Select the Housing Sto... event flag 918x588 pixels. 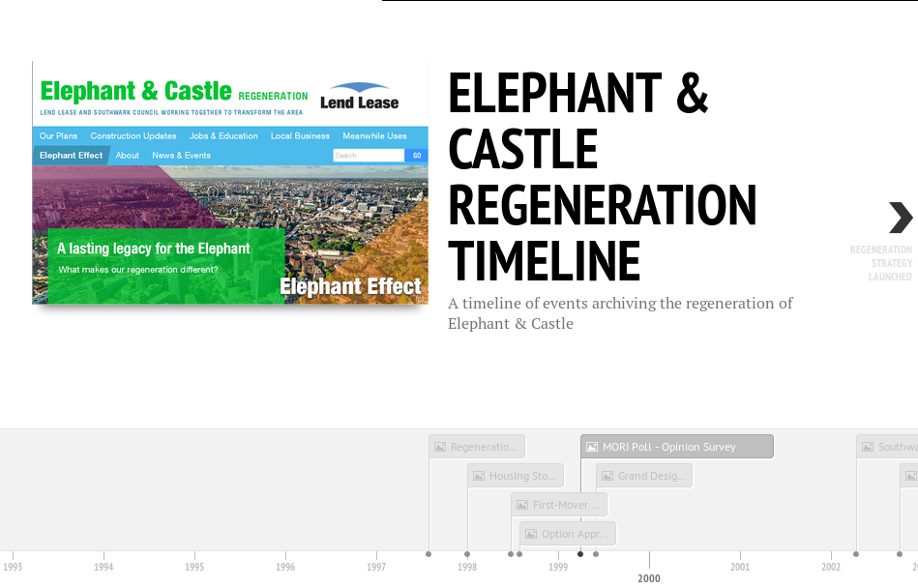click(516, 476)
